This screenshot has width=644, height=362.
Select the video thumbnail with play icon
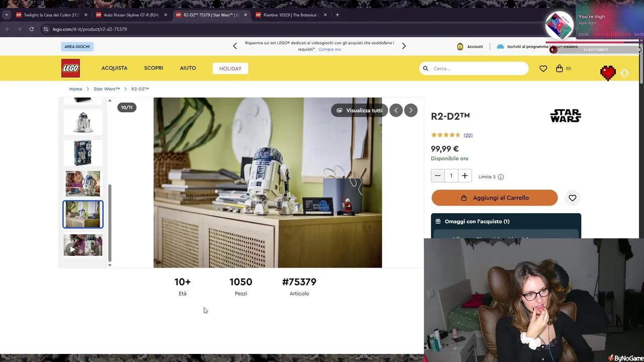click(x=83, y=245)
